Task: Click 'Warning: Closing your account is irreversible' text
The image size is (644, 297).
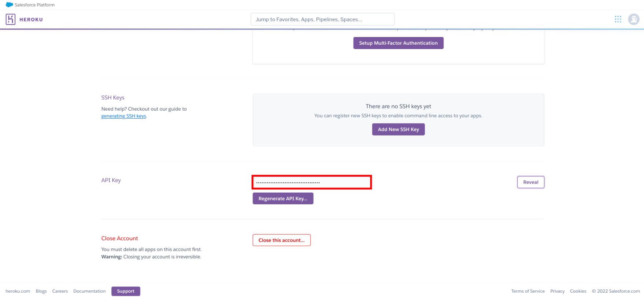Action: click(151, 257)
